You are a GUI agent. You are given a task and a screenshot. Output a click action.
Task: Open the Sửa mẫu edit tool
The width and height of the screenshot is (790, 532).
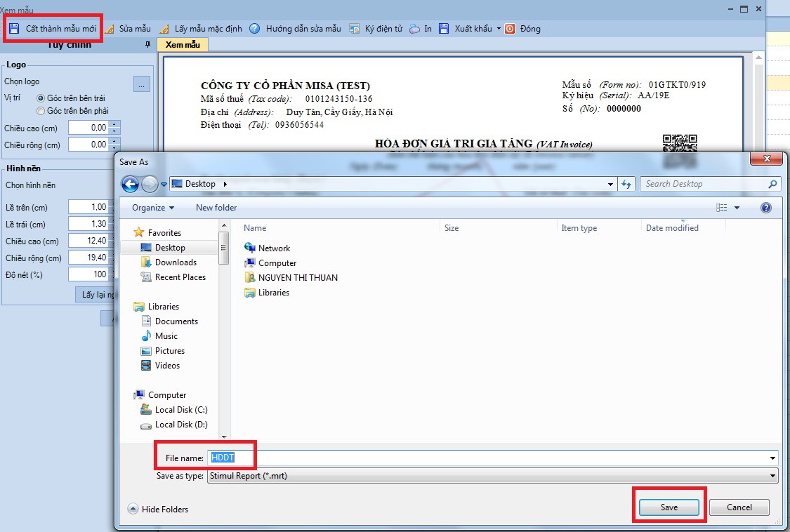(128, 29)
